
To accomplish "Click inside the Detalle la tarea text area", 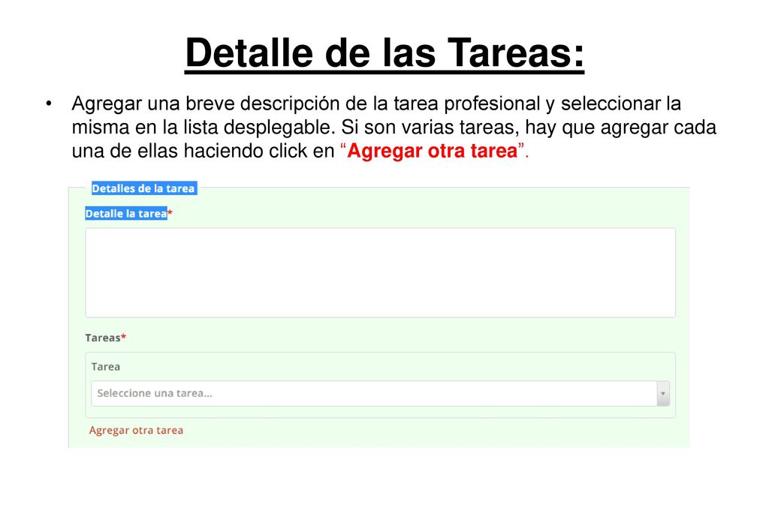I will click(380, 272).
